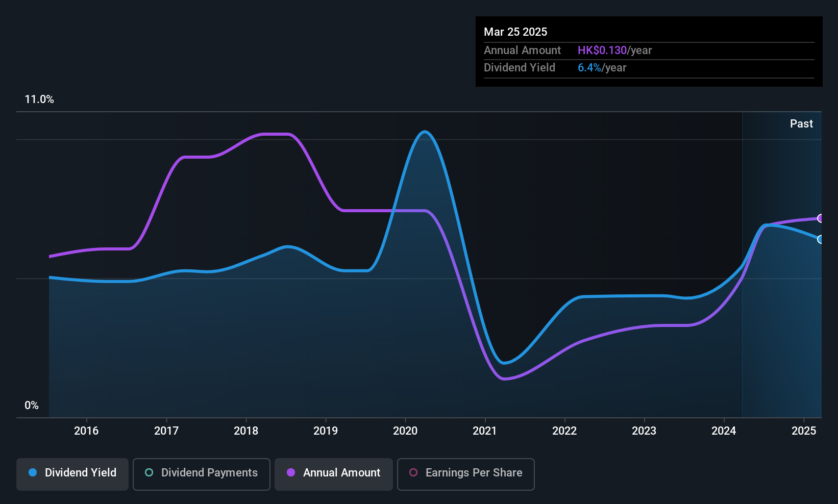
Task: Click the purple Annual Amount peak at 2018
Action: pos(276,134)
